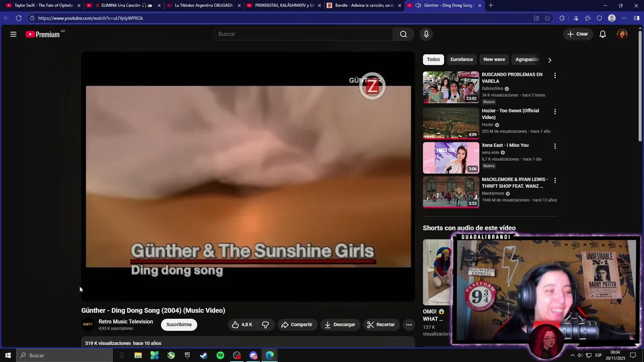
Task: Open the Windows Start menu
Action: 8,355
